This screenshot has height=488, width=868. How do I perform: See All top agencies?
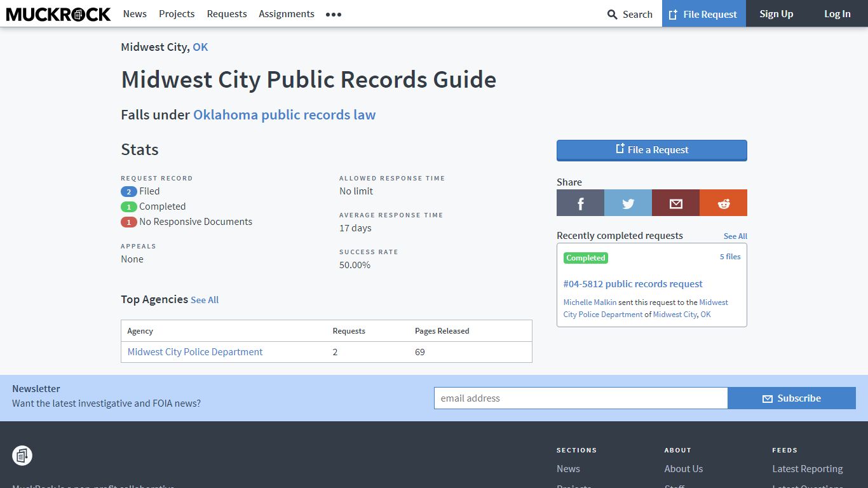click(205, 300)
